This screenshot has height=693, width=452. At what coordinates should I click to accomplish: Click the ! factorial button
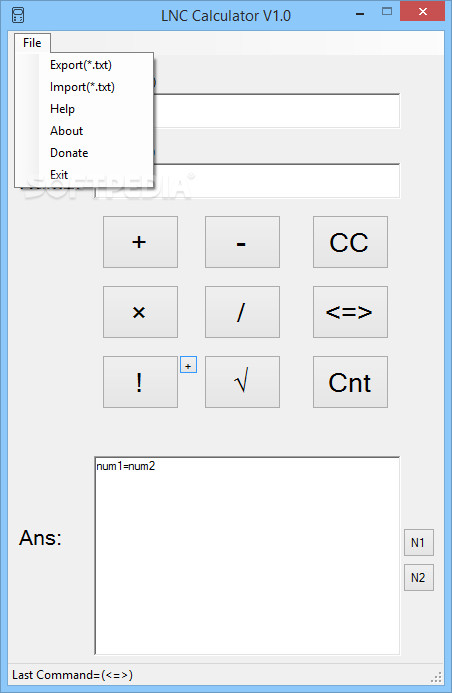[141, 382]
